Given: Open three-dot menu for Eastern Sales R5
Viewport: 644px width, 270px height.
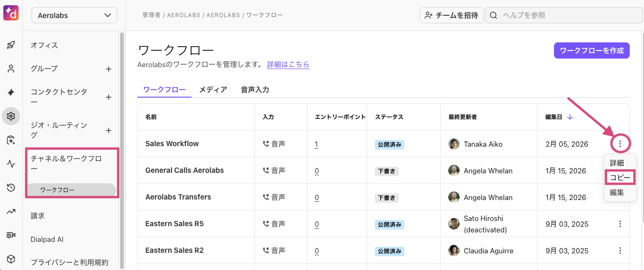Looking at the screenshot, I should (x=620, y=224).
